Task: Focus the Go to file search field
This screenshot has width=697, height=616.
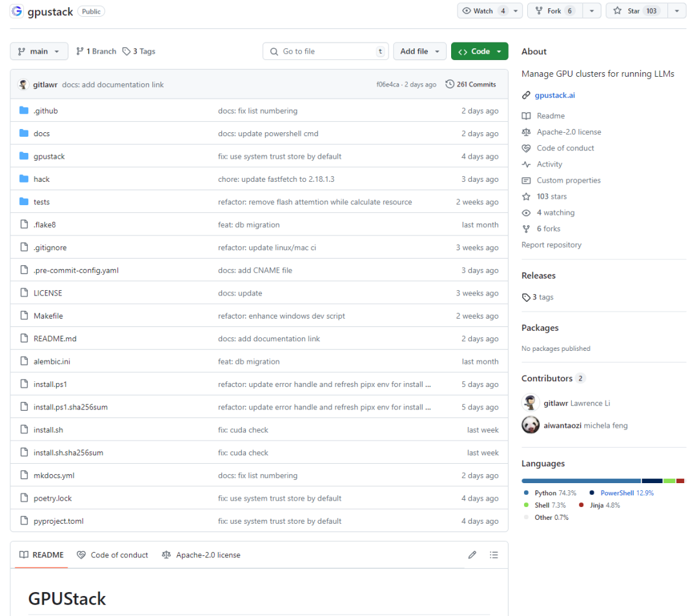Action: 325,51
